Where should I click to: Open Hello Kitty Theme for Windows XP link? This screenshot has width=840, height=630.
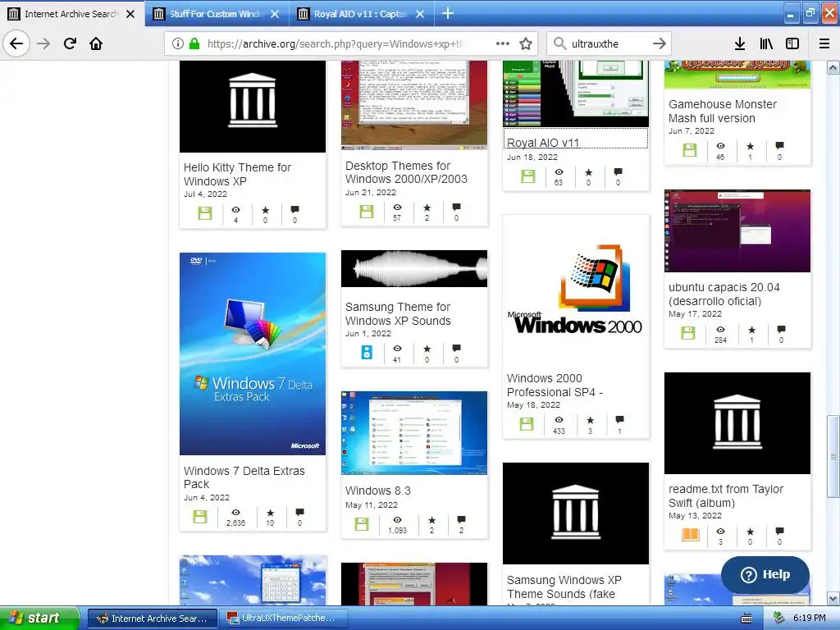coord(237,174)
